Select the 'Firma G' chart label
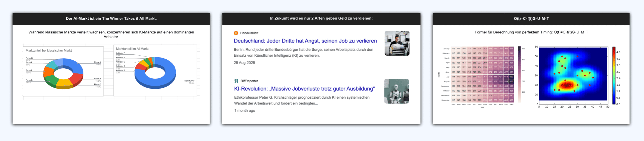 pos(29,58)
